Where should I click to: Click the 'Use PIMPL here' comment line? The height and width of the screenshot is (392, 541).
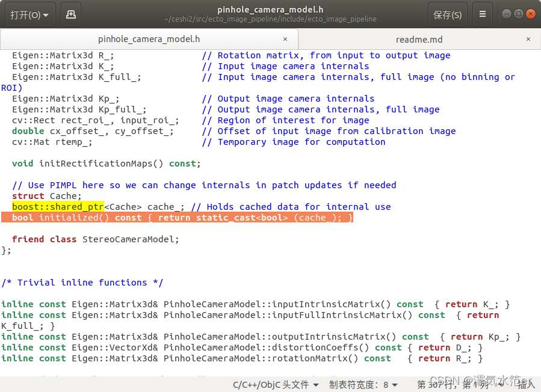pos(204,185)
